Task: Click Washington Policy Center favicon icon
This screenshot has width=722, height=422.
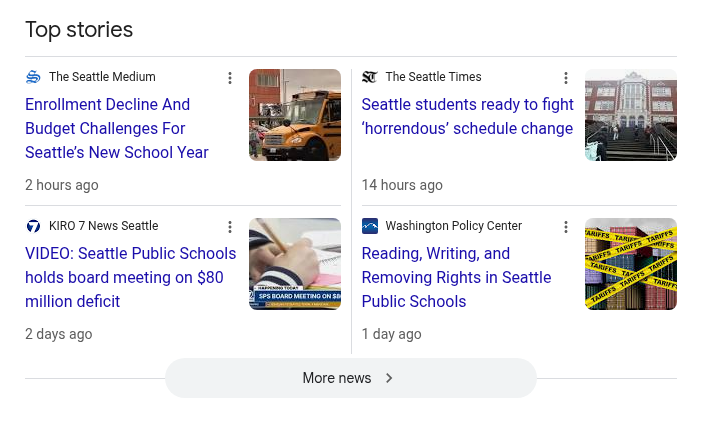Action: pos(369,226)
